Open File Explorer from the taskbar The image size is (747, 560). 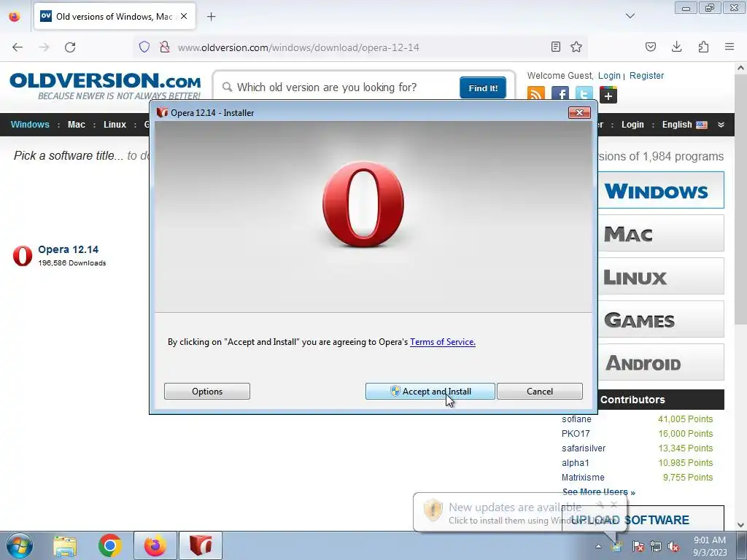[x=65, y=545]
